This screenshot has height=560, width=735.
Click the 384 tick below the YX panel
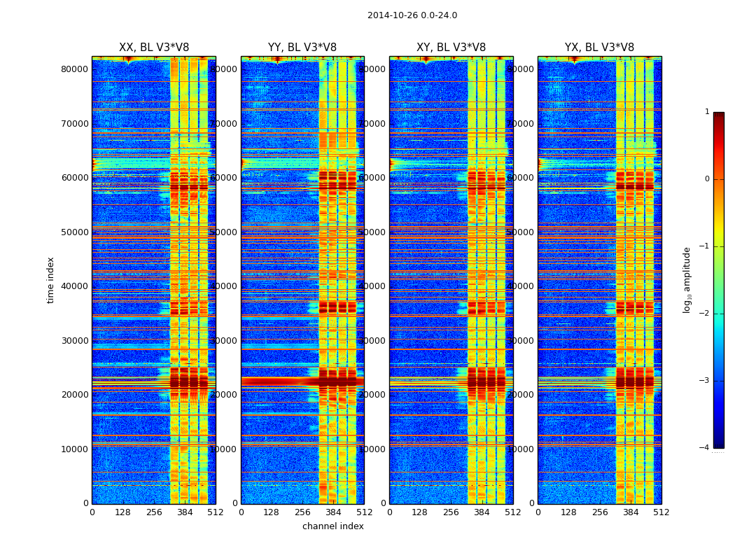(631, 512)
